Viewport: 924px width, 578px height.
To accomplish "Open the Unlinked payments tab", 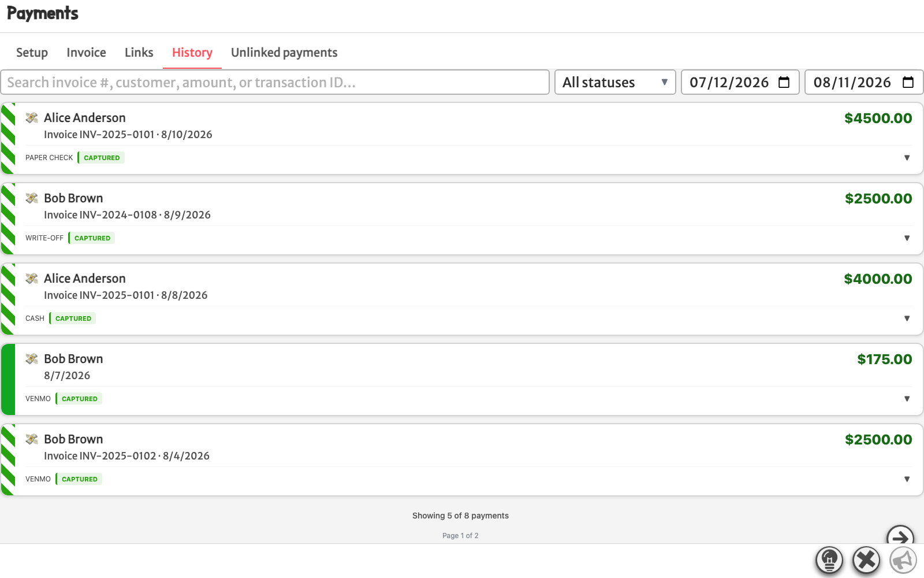I will click(x=284, y=53).
